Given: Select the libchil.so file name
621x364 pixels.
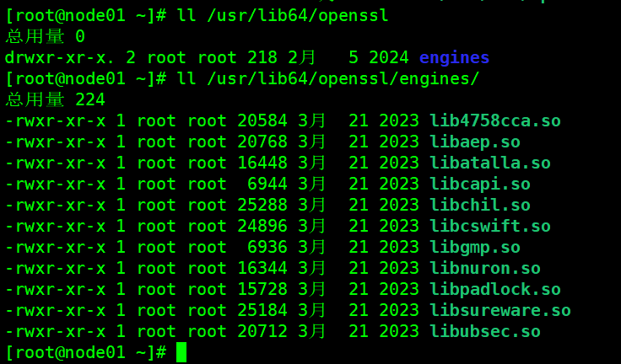Looking at the screenshot, I should pyautogui.click(x=480, y=205).
